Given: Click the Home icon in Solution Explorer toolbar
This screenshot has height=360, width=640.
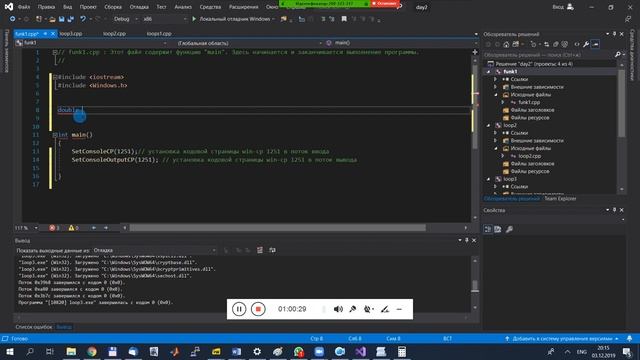Looking at the screenshot, I should [506, 44].
